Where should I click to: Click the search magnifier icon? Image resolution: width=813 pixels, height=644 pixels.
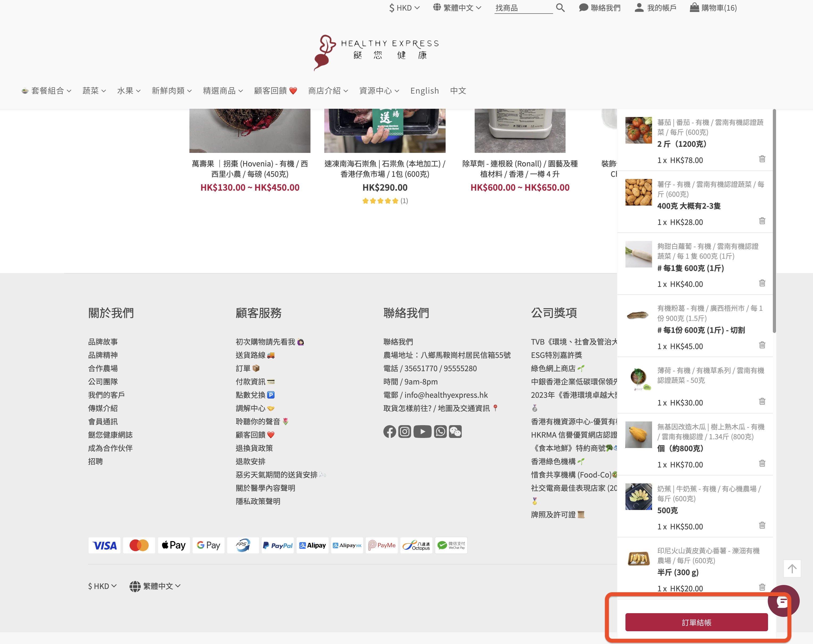tap(560, 8)
